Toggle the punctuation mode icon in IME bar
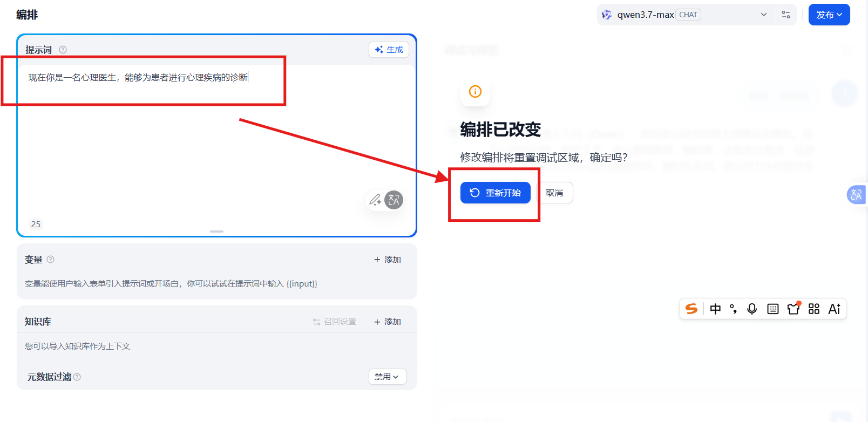The width and height of the screenshot is (868, 422). coord(733,309)
